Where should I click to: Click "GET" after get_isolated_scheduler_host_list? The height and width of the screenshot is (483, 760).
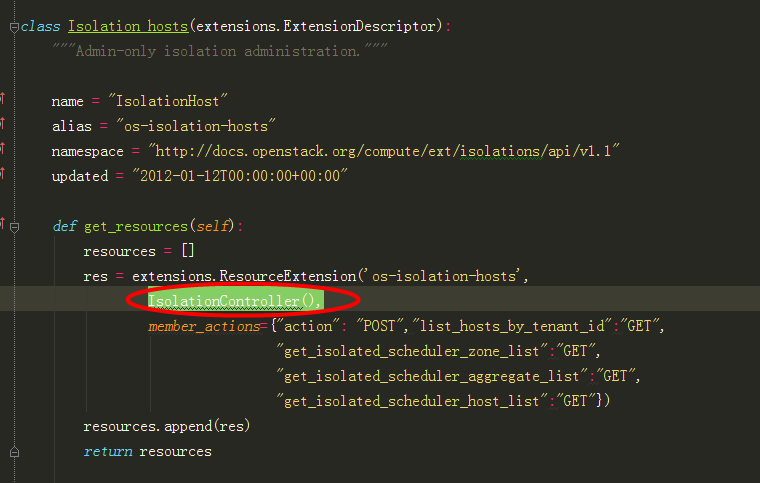click(x=575, y=401)
